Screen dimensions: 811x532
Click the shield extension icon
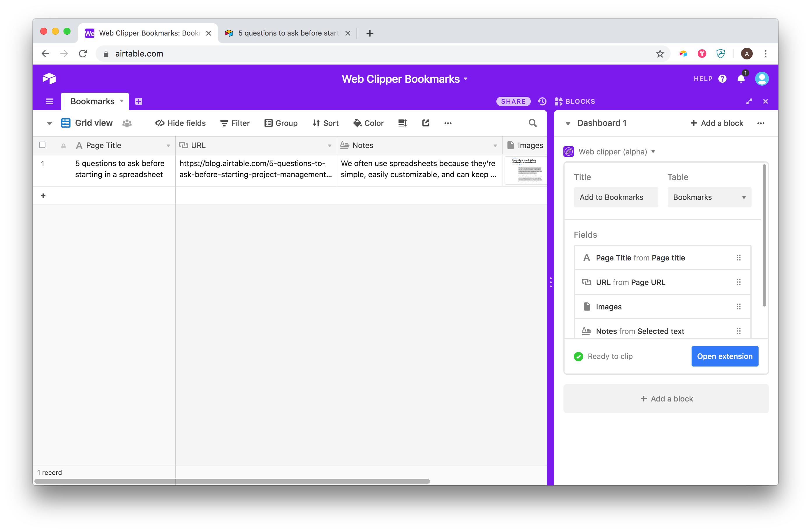point(720,54)
